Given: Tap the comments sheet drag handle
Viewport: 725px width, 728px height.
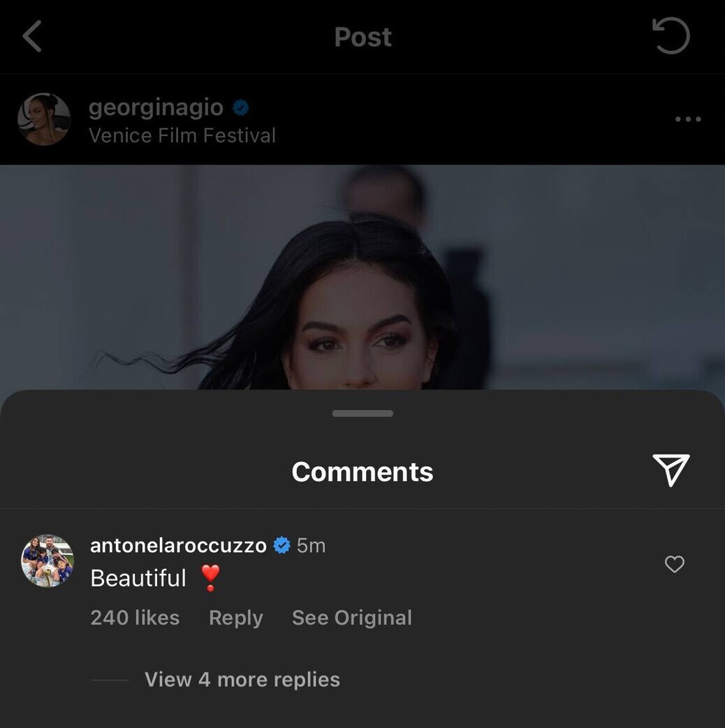Looking at the screenshot, I should pyautogui.click(x=362, y=413).
